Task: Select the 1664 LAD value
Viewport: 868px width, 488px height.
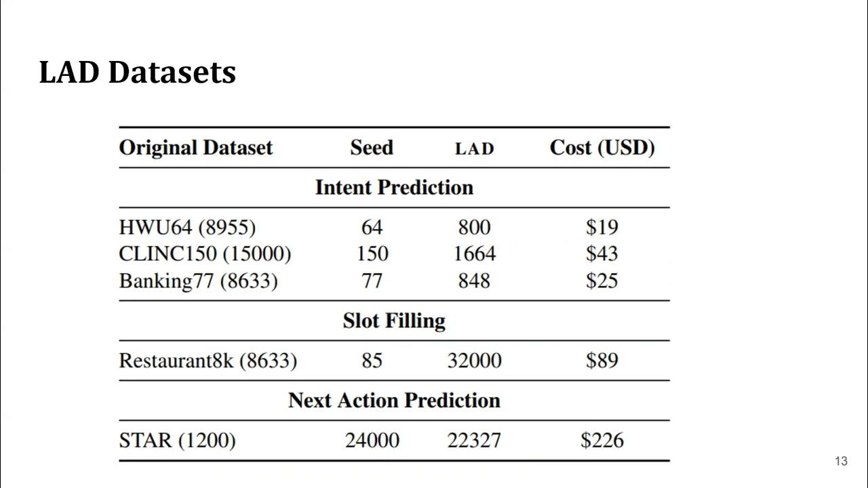Action: 474,253
